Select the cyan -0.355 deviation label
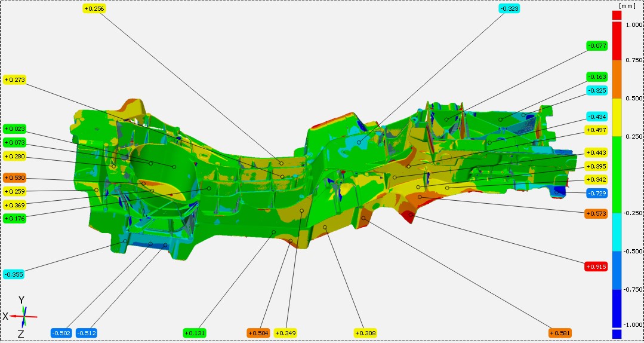This screenshot has width=644, height=343. (14, 274)
